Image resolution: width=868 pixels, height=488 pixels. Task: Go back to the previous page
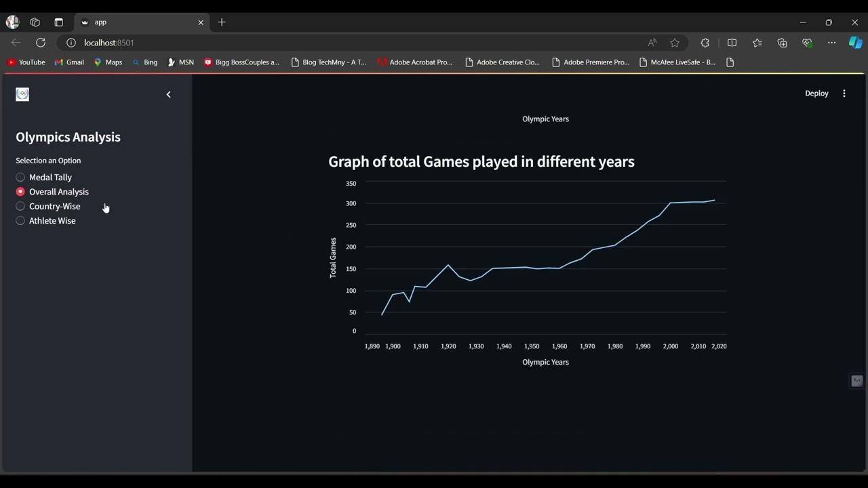16,43
